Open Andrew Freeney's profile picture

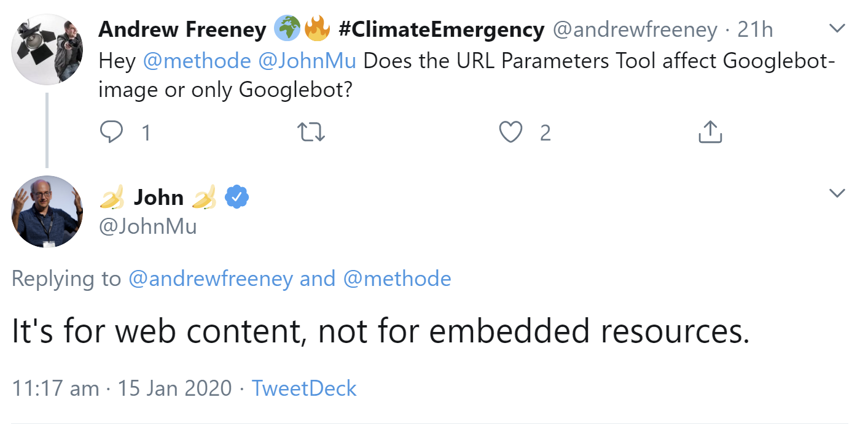point(47,49)
